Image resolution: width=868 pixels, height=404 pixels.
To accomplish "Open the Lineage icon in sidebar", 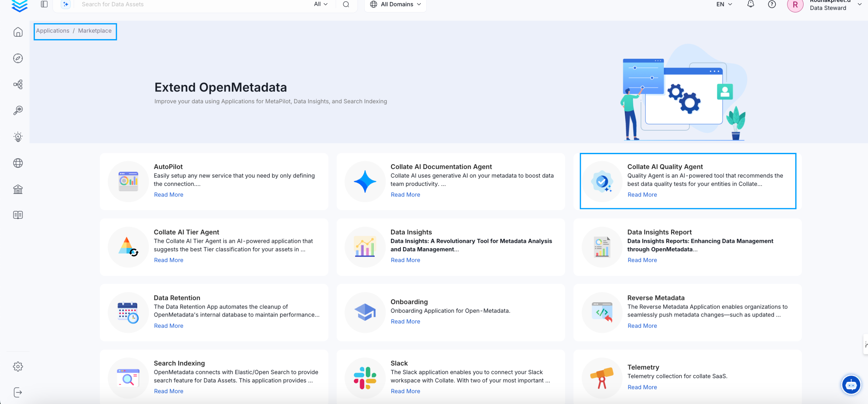I will pos(18,84).
